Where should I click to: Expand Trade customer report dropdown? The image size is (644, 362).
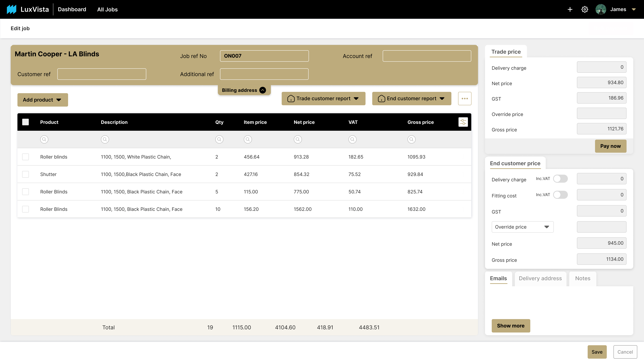click(323, 98)
